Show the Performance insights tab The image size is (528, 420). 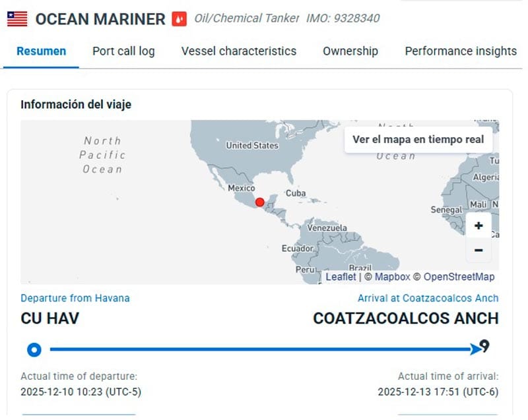click(461, 51)
